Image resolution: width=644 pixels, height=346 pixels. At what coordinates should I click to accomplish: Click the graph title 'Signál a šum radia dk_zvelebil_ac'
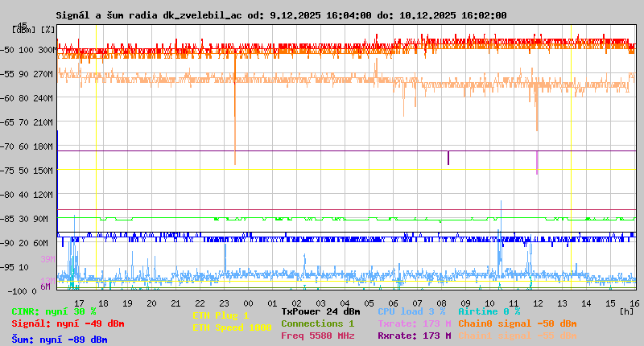click(149, 15)
